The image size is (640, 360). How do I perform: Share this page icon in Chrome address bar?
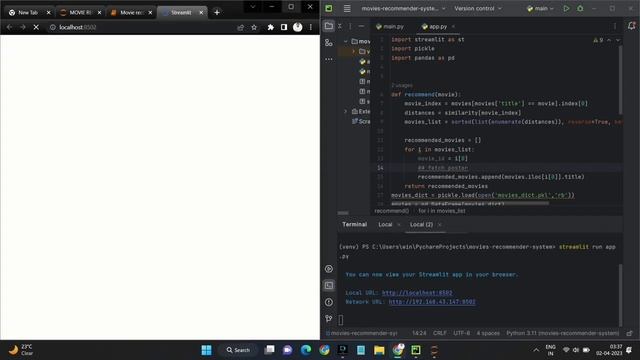pos(240,27)
